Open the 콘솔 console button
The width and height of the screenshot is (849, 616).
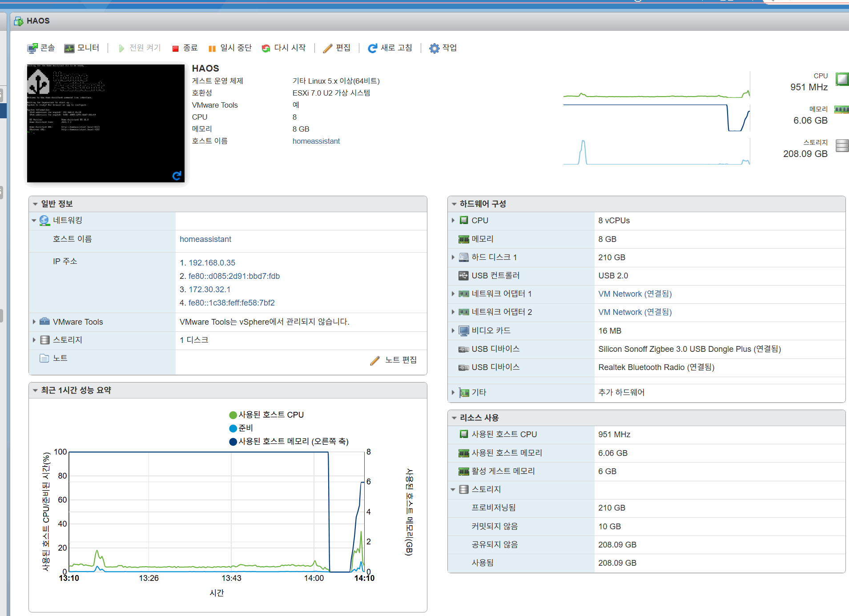pyautogui.click(x=41, y=48)
